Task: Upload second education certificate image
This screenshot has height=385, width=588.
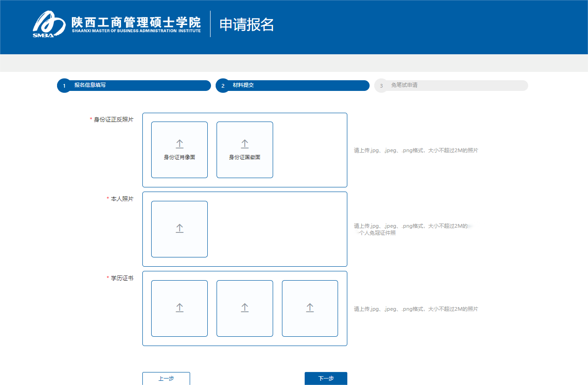Action: tap(244, 308)
